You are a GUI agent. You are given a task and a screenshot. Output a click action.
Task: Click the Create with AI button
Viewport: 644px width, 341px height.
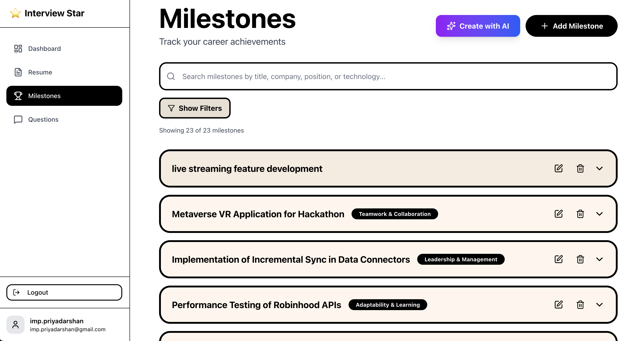[x=477, y=26]
